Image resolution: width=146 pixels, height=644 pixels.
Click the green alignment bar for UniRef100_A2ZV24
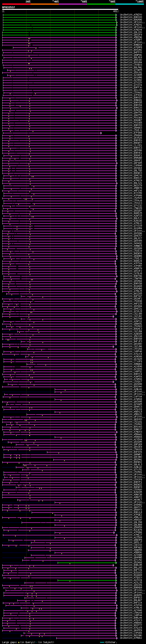pyautogui.click(x=87, y=580)
